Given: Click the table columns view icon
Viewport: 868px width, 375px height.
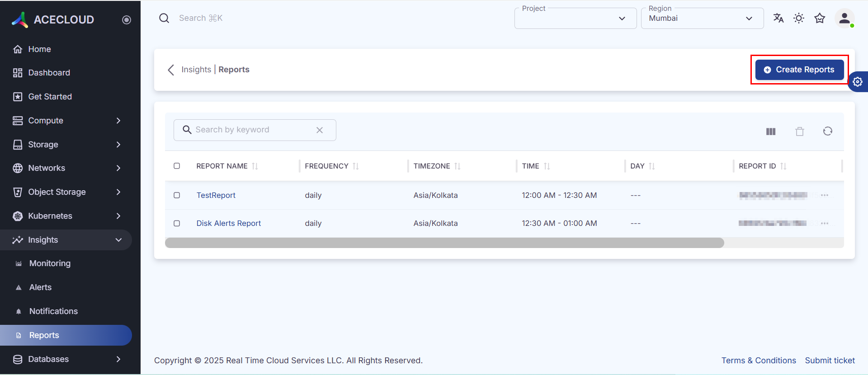Looking at the screenshot, I should (x=771, y=131).
